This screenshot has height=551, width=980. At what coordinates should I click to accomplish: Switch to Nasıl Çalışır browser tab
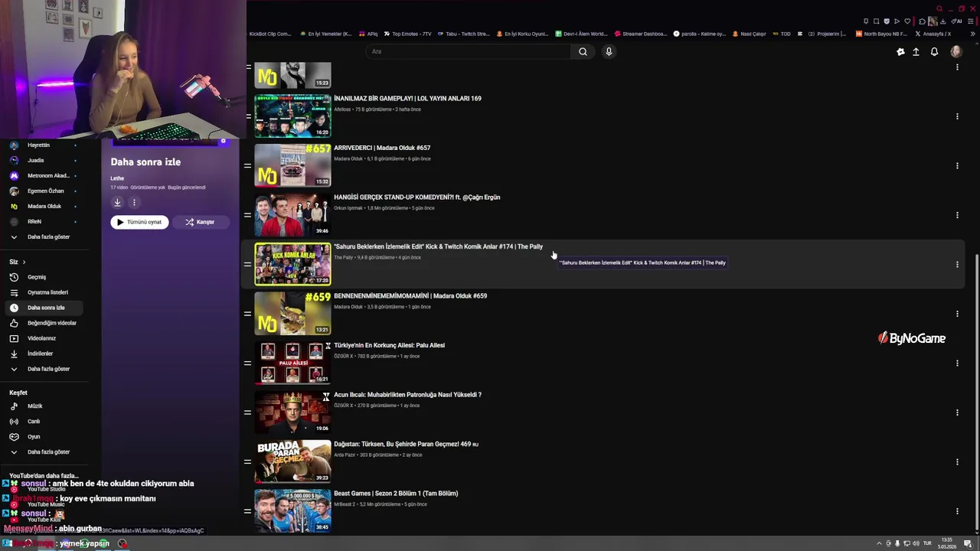tap(750, 34)
